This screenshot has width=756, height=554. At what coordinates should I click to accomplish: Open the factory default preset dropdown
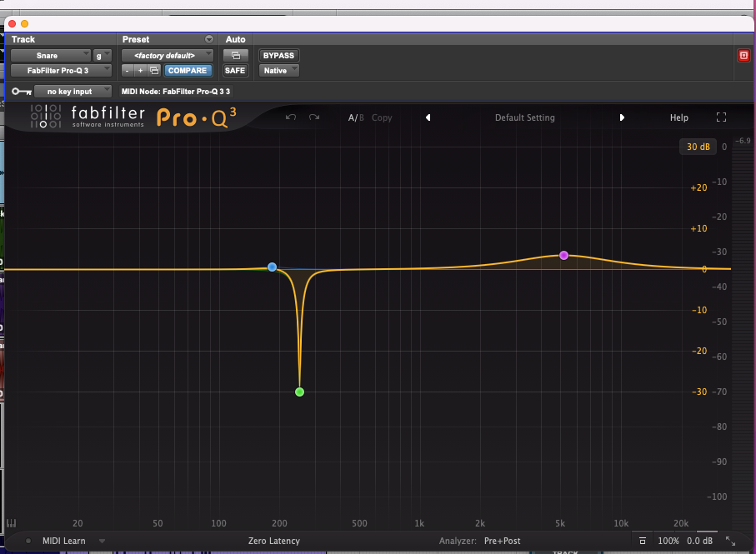pos(168,55)
